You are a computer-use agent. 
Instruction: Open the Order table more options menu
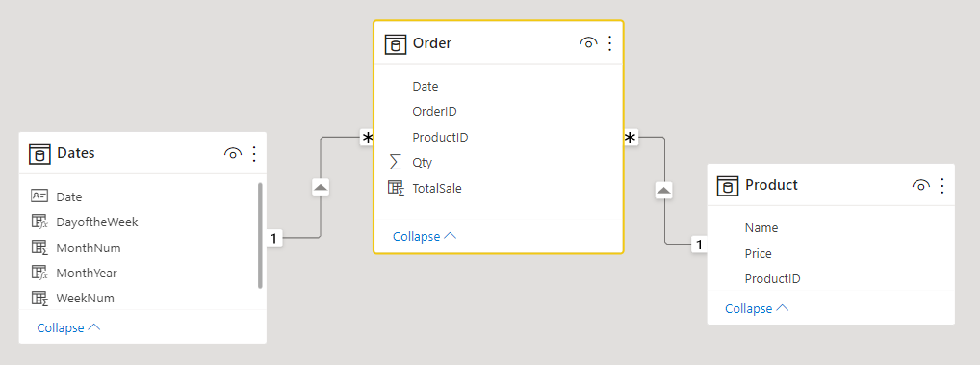[x=610, y=43]
